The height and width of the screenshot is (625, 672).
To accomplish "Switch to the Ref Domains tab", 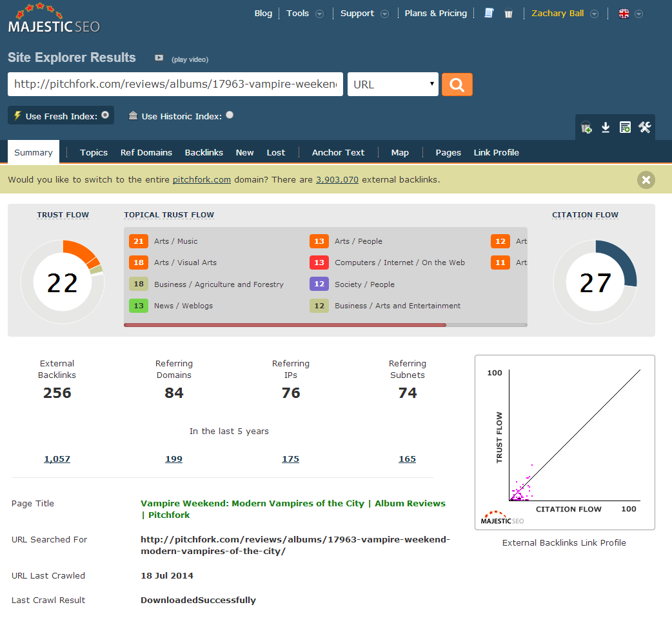I will tap(146, 153).
